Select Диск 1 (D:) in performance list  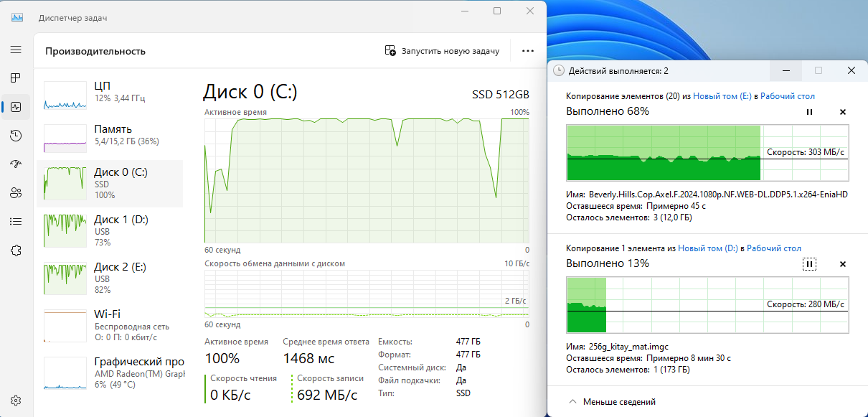coord(110,230)
